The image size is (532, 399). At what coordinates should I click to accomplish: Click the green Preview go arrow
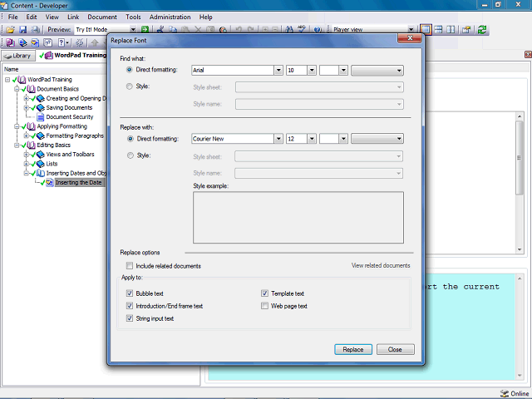pos(145,30)
